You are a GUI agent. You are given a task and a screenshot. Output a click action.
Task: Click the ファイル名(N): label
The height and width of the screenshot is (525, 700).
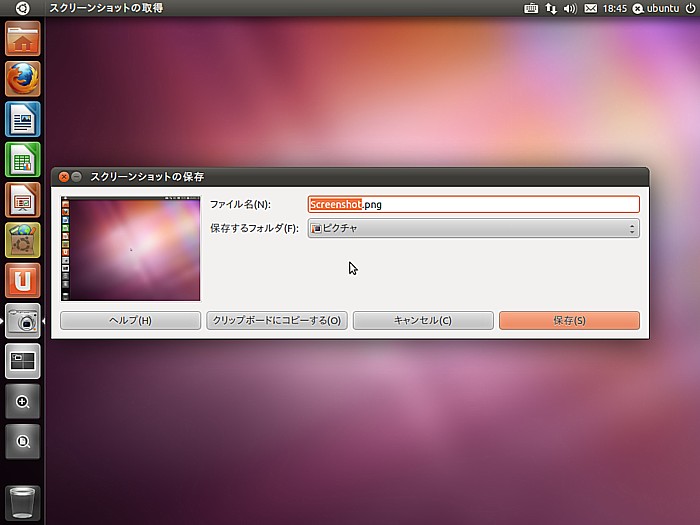(240, 204)
